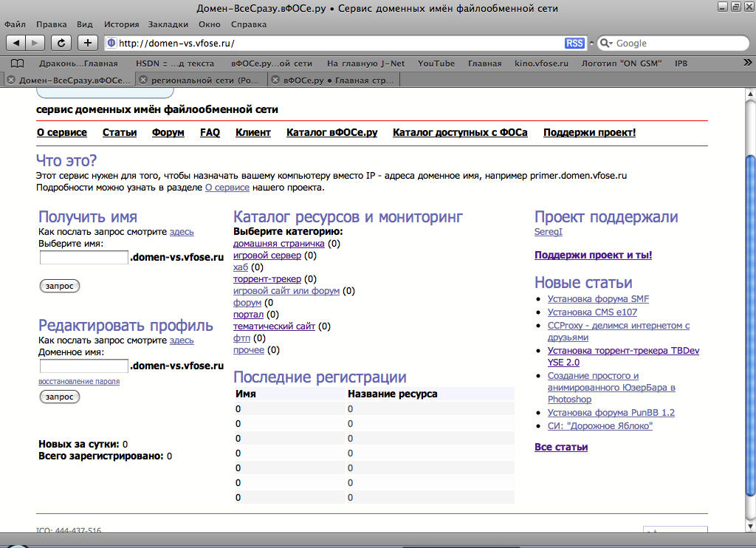
Task: Open the FAQ navigation link
Action: [x=210, y=133]
